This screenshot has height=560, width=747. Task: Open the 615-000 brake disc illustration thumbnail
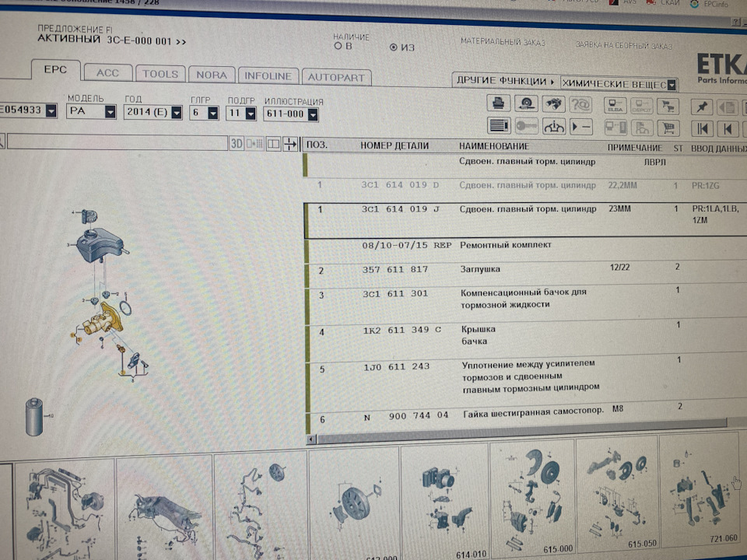532,499
